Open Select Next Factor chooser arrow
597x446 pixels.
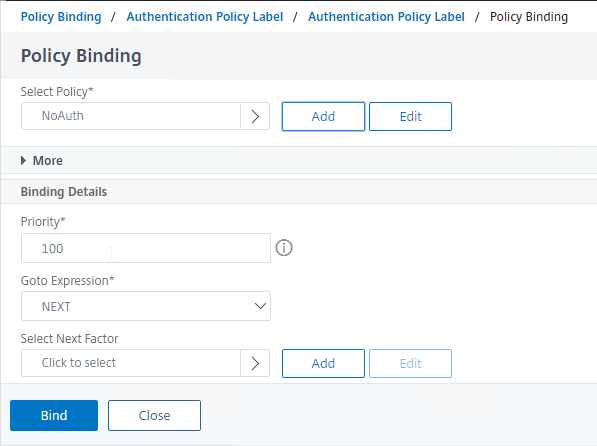(255, 363)
